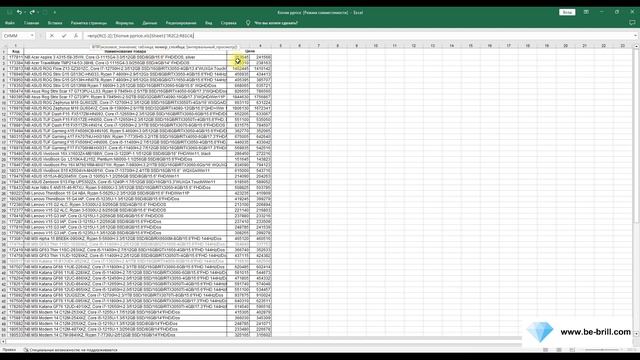
Task: Confirm formula with the checkmark icon
Action: (x=64, y=36)
